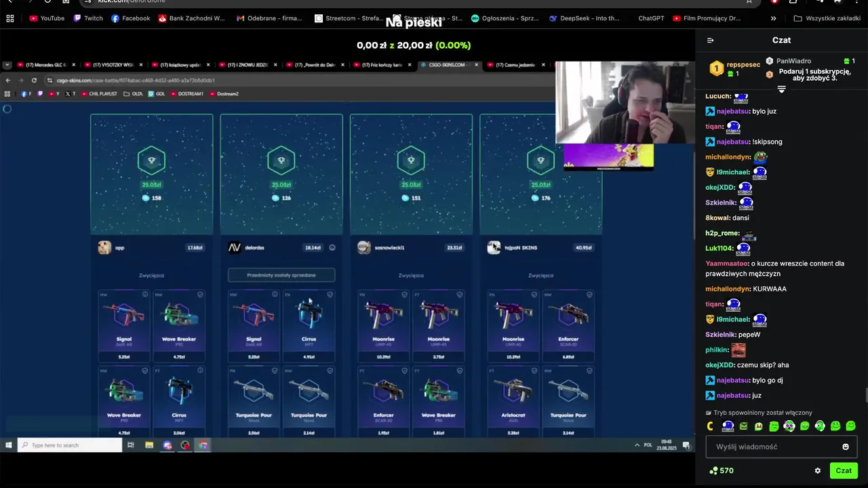Click tojpaN SKINS player avatar
The width and height of the screenshot is (868, 488).
pyautogui.click(x=494, y=247)
